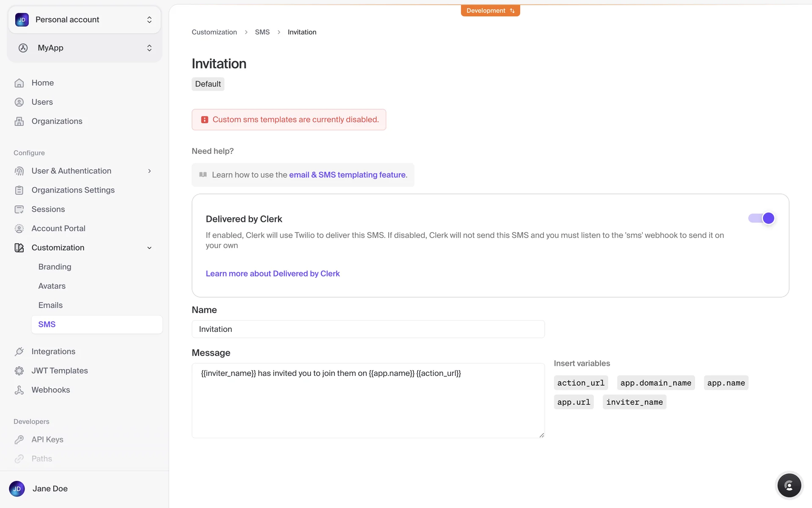Select Branding under Customization

pos(55,267)
